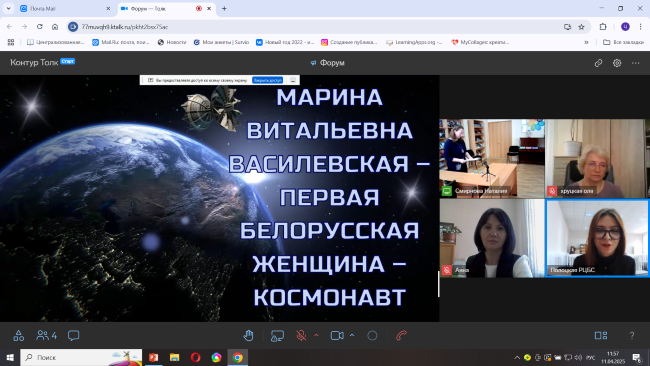Open volume control in system tray
The image size is (650, 366).
click(x=579, y=357)
